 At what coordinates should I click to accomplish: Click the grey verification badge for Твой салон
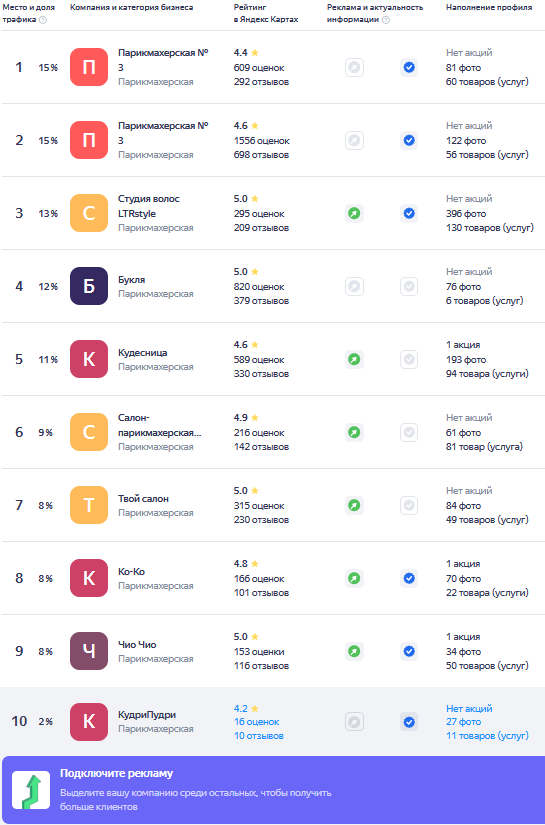(x=409, y=506)
